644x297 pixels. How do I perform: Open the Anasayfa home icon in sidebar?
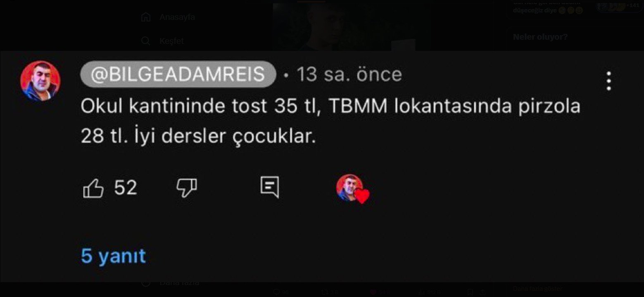tap(145, 17)
